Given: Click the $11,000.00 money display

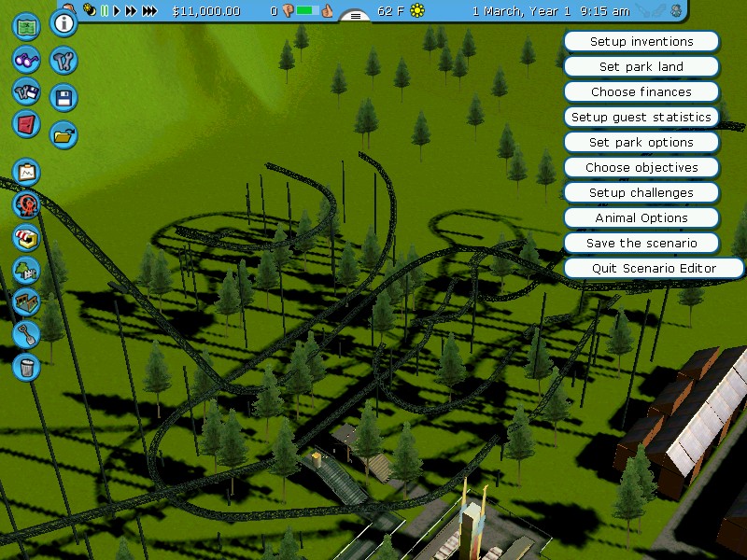Looking at the screenshot, I should coord(206,11).
